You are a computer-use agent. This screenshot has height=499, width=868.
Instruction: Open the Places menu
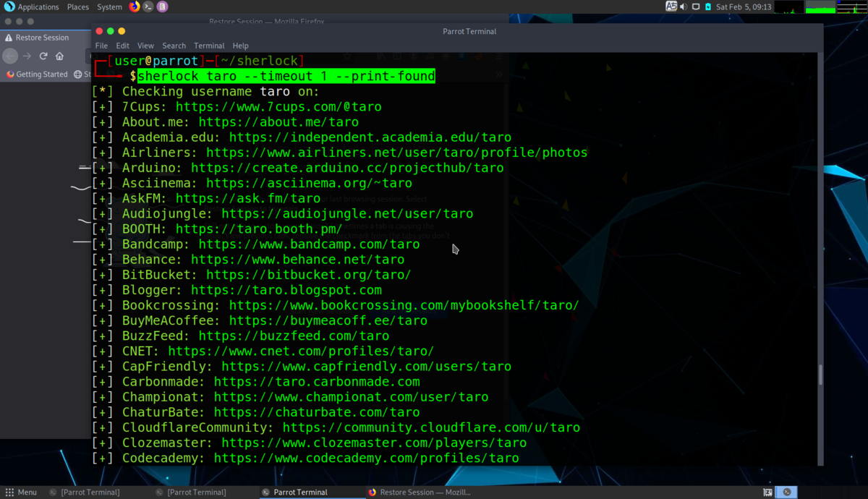[x=78, y=7]
